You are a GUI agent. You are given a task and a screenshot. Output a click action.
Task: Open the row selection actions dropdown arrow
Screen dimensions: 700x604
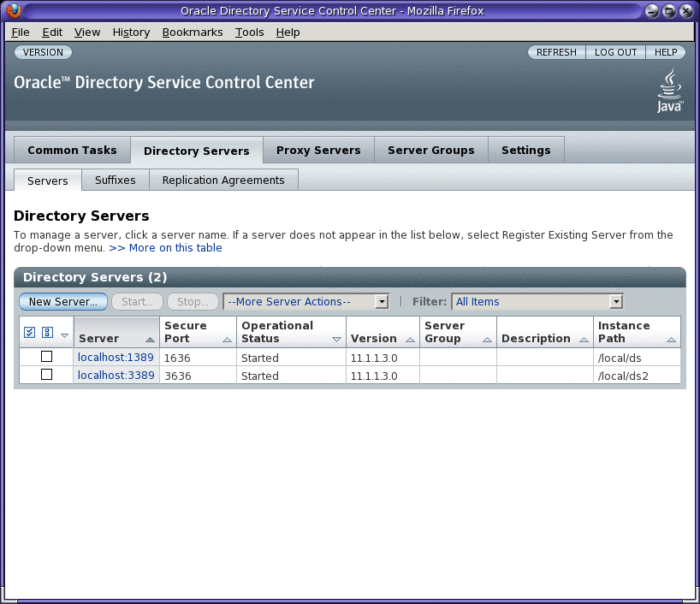pyautogui.click(x=64, y=335)
